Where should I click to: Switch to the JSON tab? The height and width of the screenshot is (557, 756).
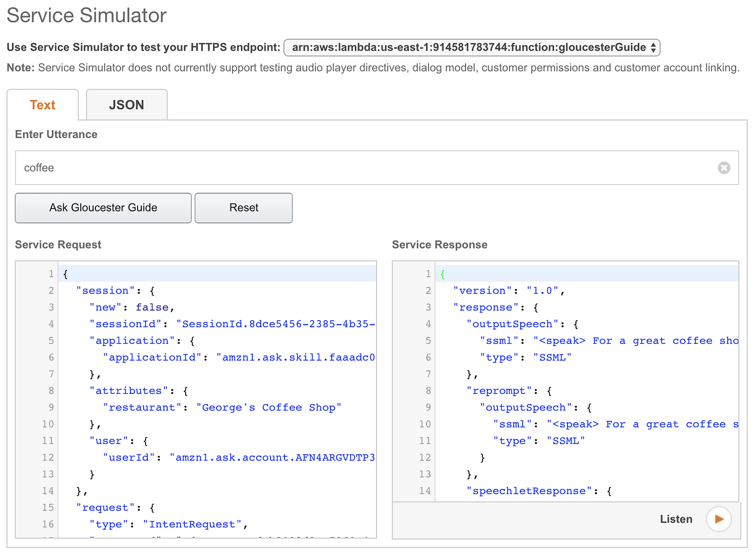point(127,105)
